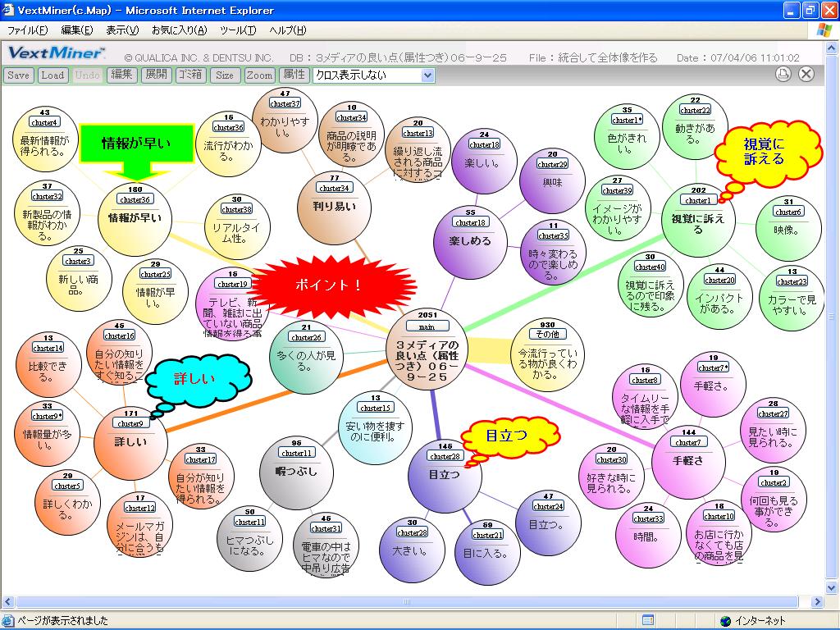Select the 多くの人が見る cluster26 node
This screenshot has height=630, width=840.
tap(306, 359)
